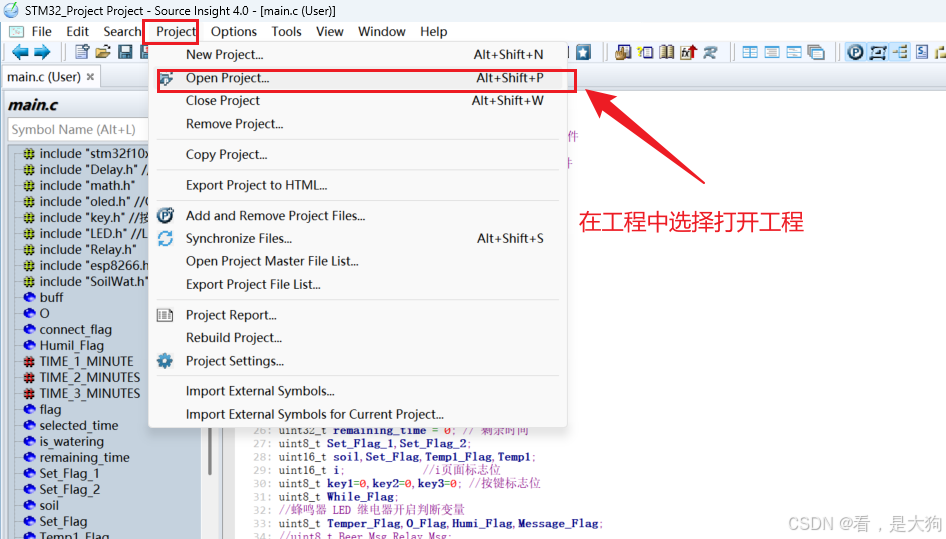The width and height of the screenshot is (946, 539).
Task: Open Project Settings... entry
Action: 357,361
